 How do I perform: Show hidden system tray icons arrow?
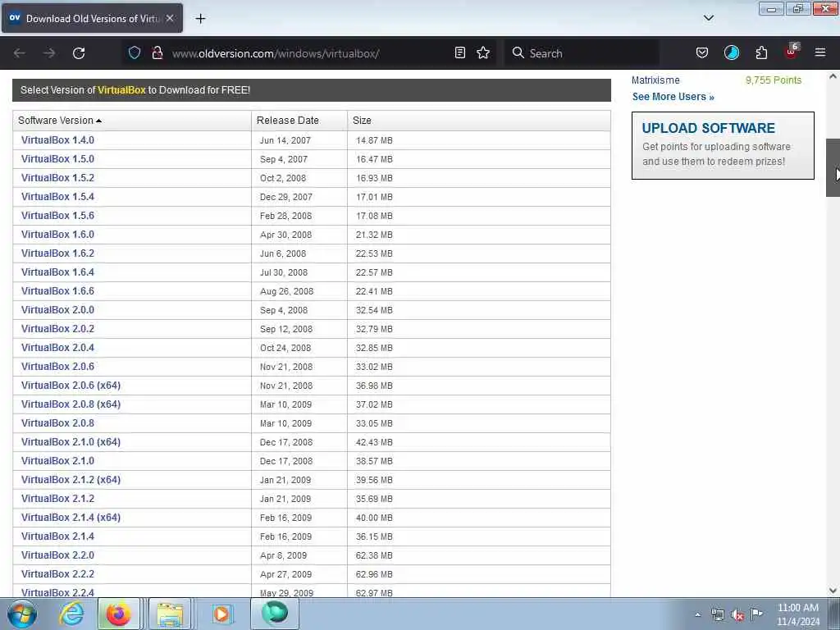click(697, 615)
